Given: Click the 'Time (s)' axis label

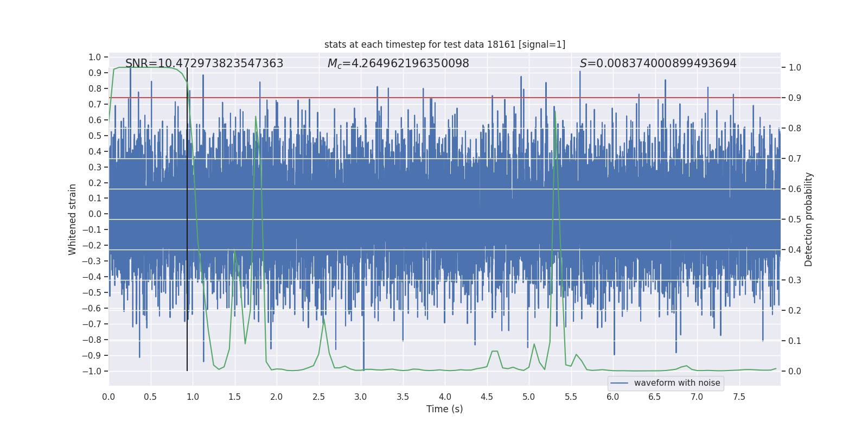Looking at the screenshot, I should coord(445,409).
